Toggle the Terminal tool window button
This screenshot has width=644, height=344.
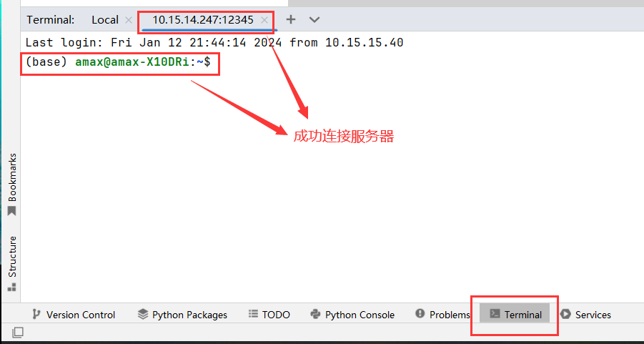tap(515, 315)
